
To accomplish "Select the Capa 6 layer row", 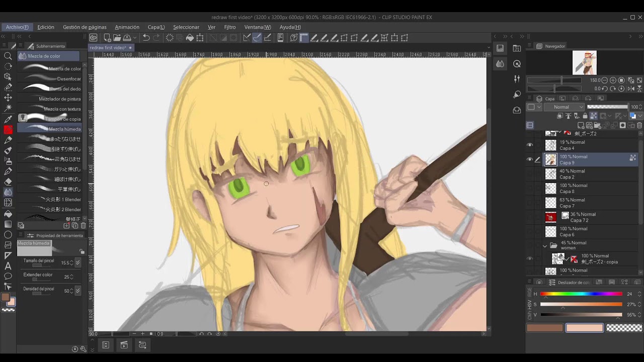I will pyautogui.click(x=584, y=232).
